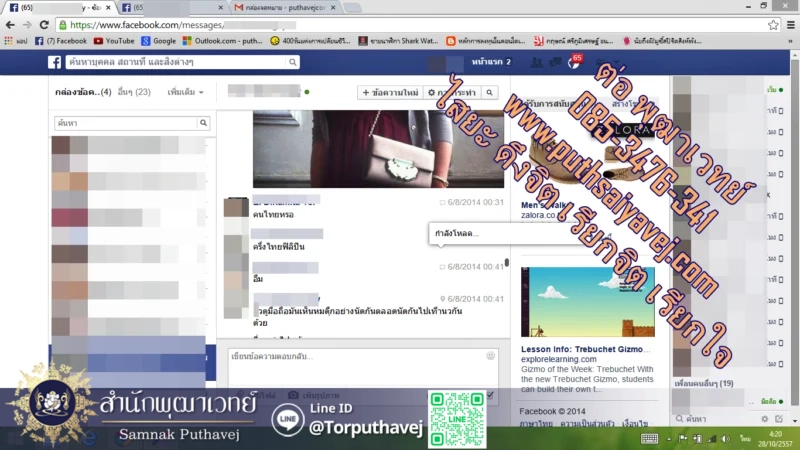Open the emoticon picker in reply box
Image resolution: width=800 pixels, height=450 pixels.
click(x=490, y=356)
